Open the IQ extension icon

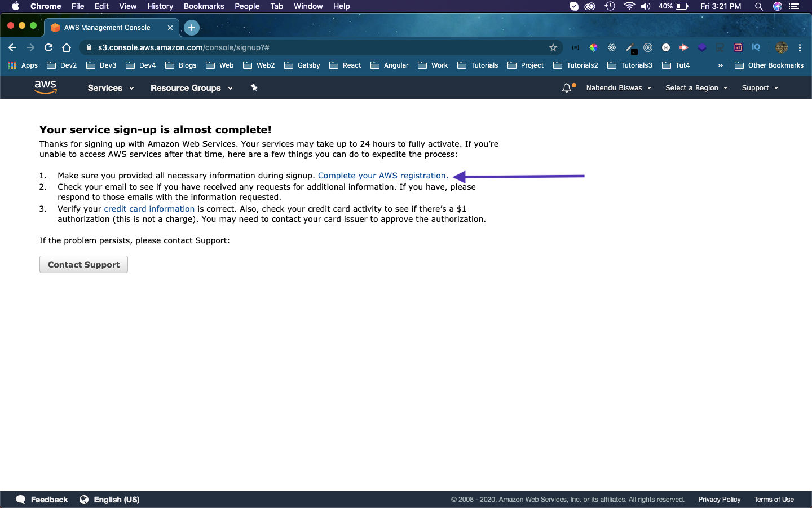point(756,47)
